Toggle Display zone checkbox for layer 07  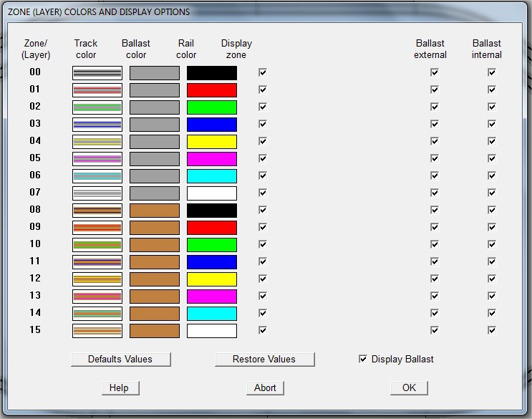click(x=263, y=193)
